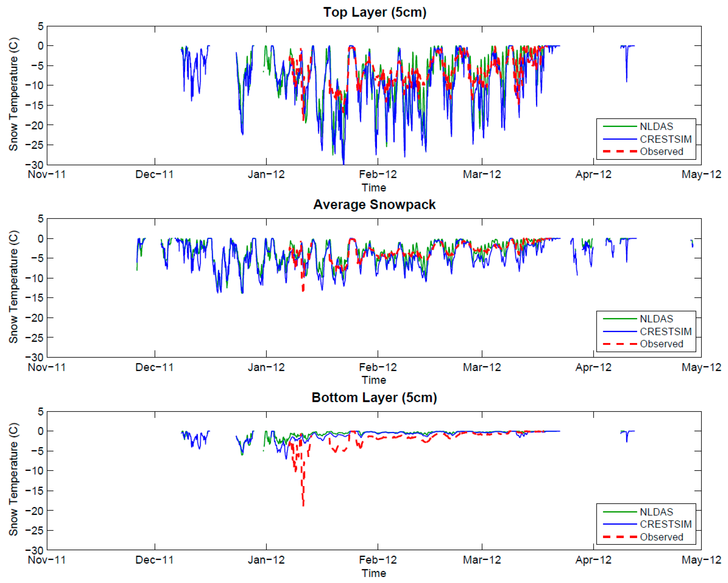This screenshot has width=728, height=583.
Task: Click 'Snow Temperature (C)' y-axis label of middle plot
Action: [x=14, y=287]
